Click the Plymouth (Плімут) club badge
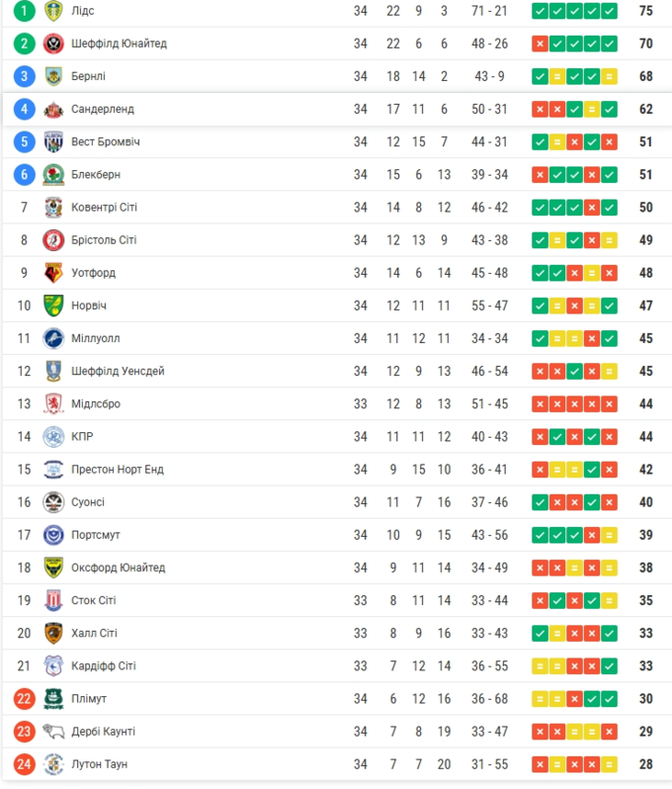The image size is (672, 789). [x=53, y=699]
